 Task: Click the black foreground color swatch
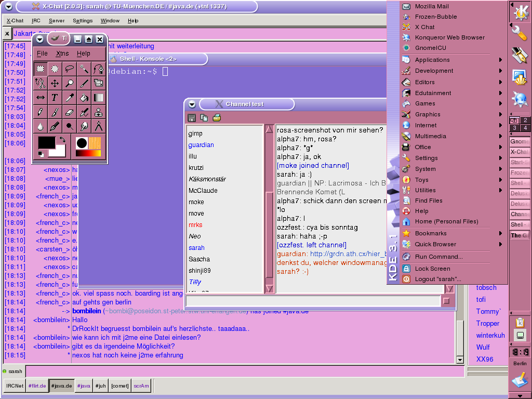tap(46, 142)
